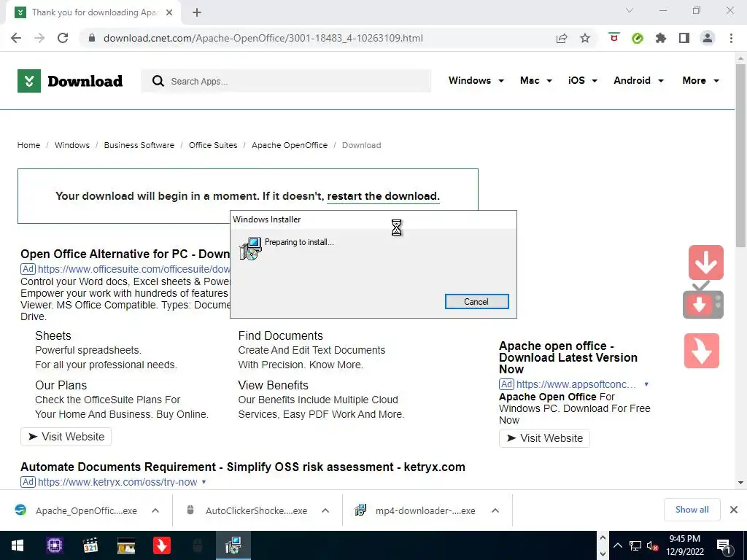Image resolution: width=747 pixels, height=560 pixels.
Task: Click the pink curved-arrow download icon
Action: pyautogui.click(x=702, y=351)
